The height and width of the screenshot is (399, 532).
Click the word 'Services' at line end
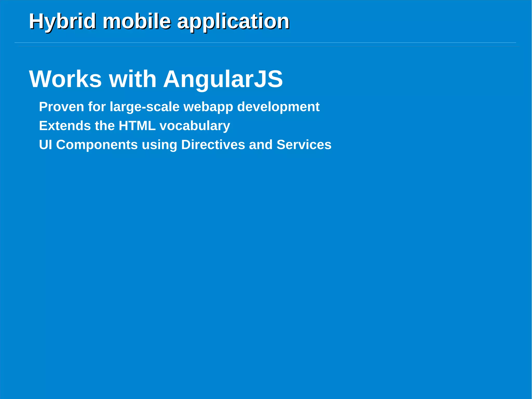(x=304, y=145)
